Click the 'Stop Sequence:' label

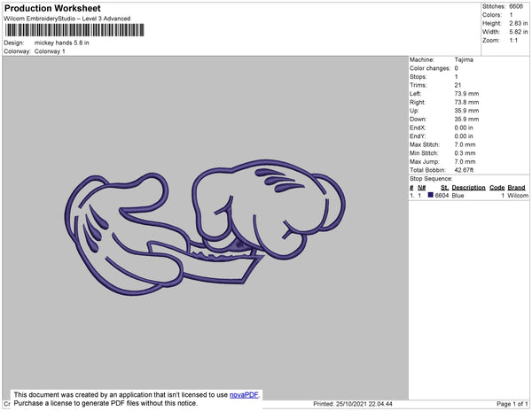[431, 179]
